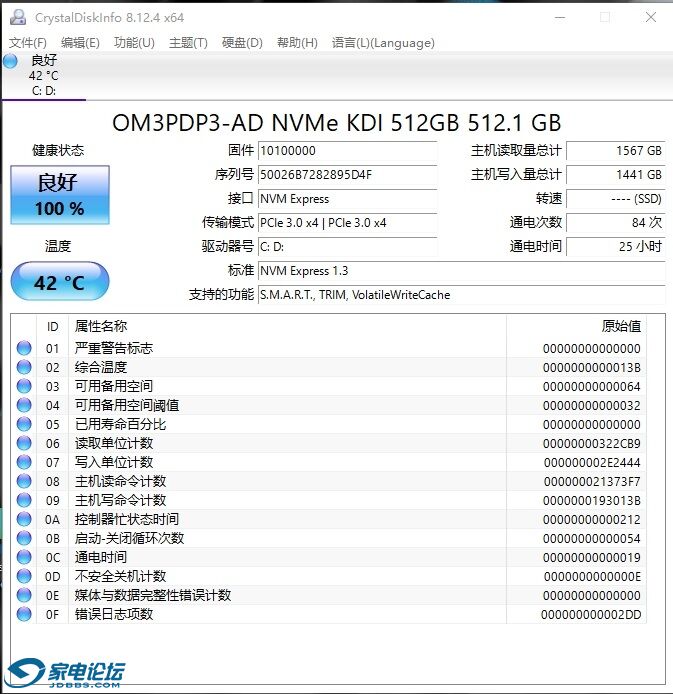Click status orb for 0A 控制器忙状态时间

[24, 520]
